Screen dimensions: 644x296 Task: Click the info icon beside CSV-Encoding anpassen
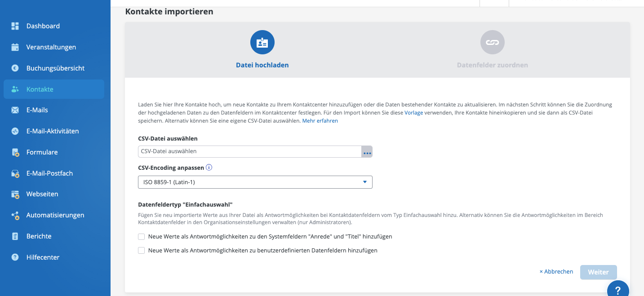click(209, 168)
